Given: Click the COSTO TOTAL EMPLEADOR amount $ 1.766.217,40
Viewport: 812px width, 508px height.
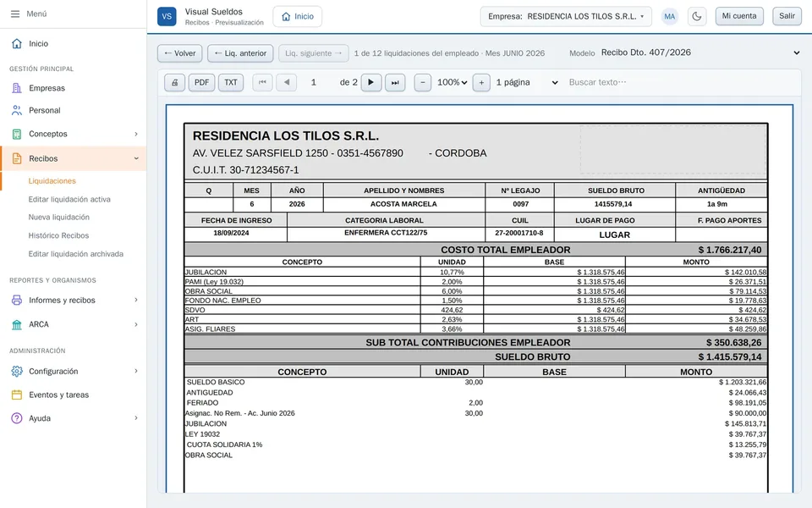Looking at the screenshot, I should pos(730,250).
